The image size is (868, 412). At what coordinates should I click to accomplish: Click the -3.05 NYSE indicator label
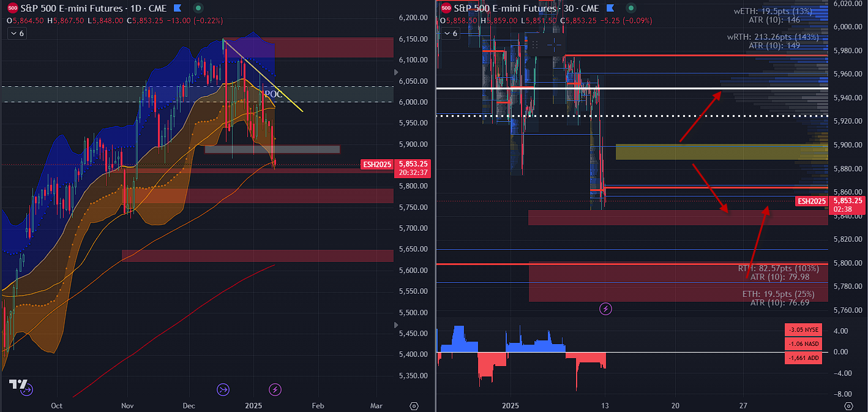click(803, 330)
